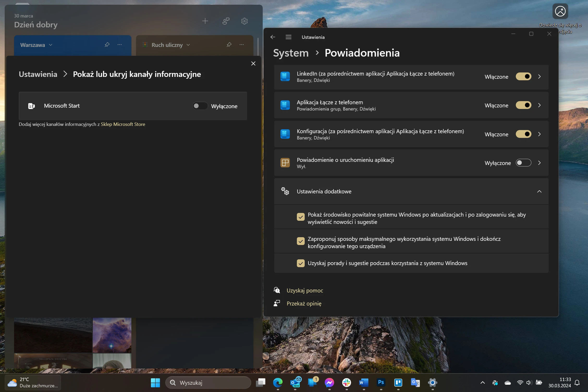The height and width of the screenshot is (392, 588).
Task: Launch Microsoft Edge from the taskbar
Action: click(278, 383)
